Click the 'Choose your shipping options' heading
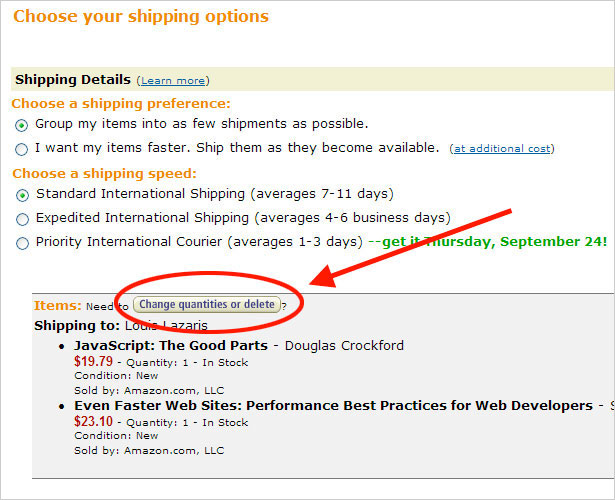 [141, 17]
